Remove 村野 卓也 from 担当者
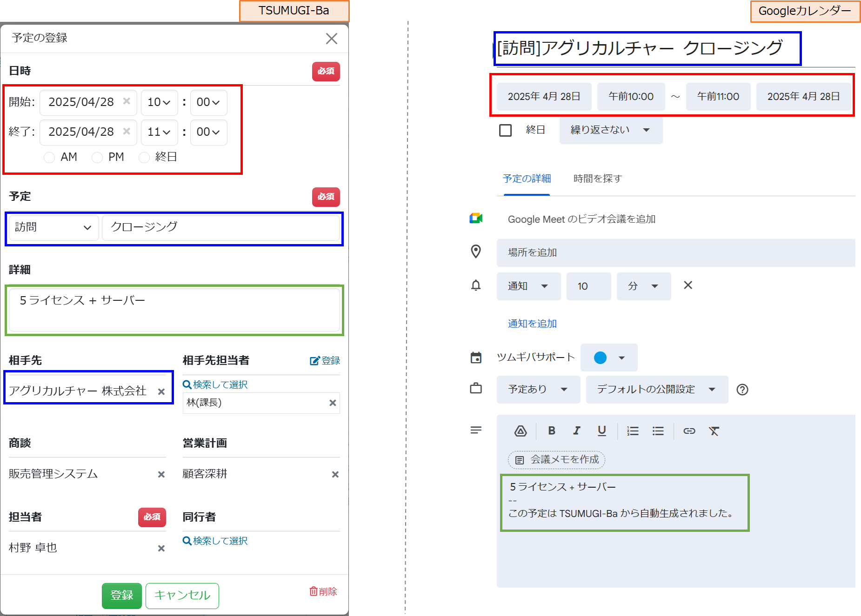 pos(161,548)
